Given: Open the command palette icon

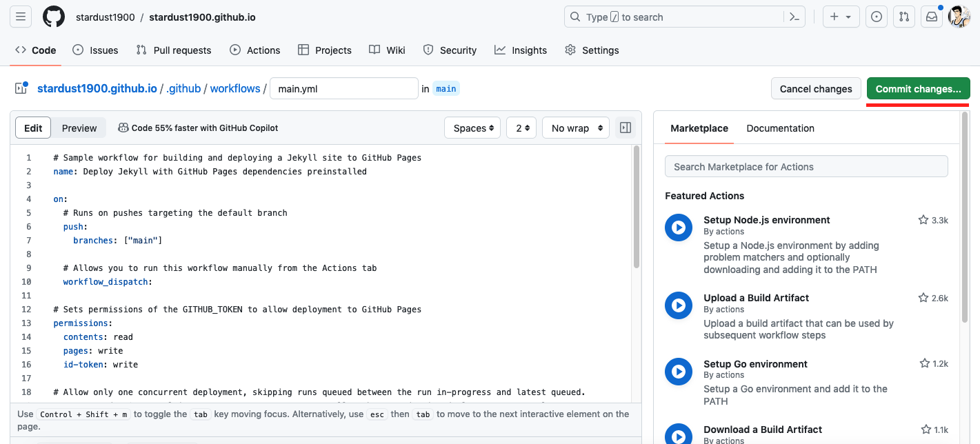Looking at the screenshot, I should (794, 17).
